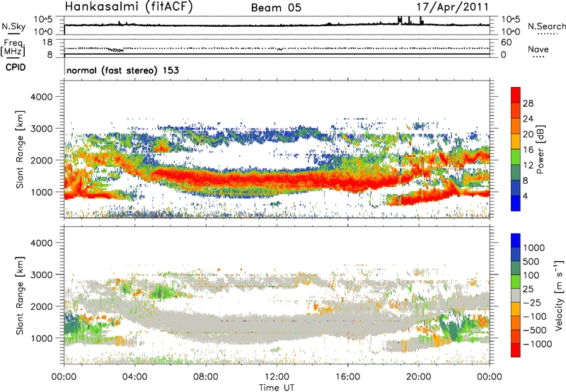Click the Power [dB] colorbar title

[x=540, y=149]
